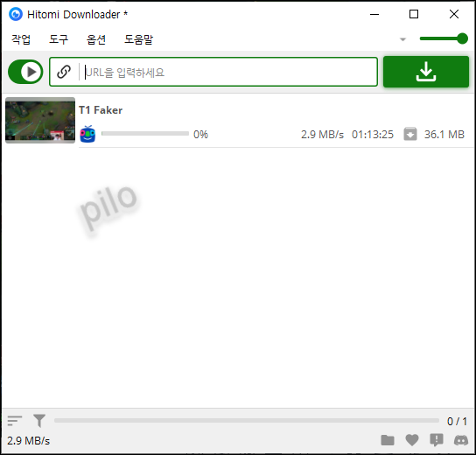Open the filter funnel icon
Screen dimensions: 476x455
(x=39, y=421)
